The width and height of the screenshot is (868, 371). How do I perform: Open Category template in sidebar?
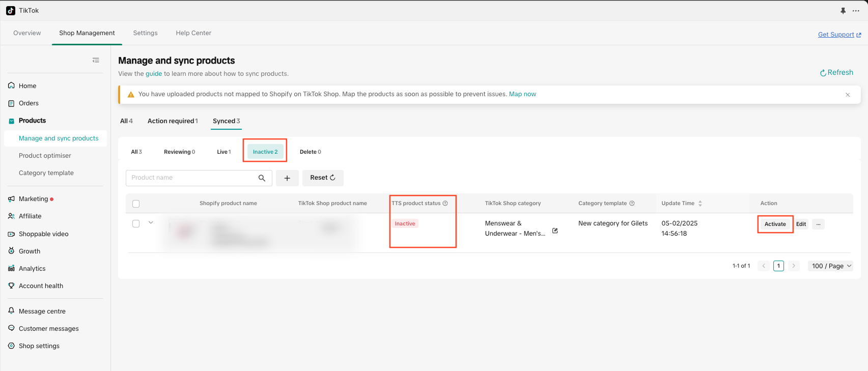(x=46, y=173)
